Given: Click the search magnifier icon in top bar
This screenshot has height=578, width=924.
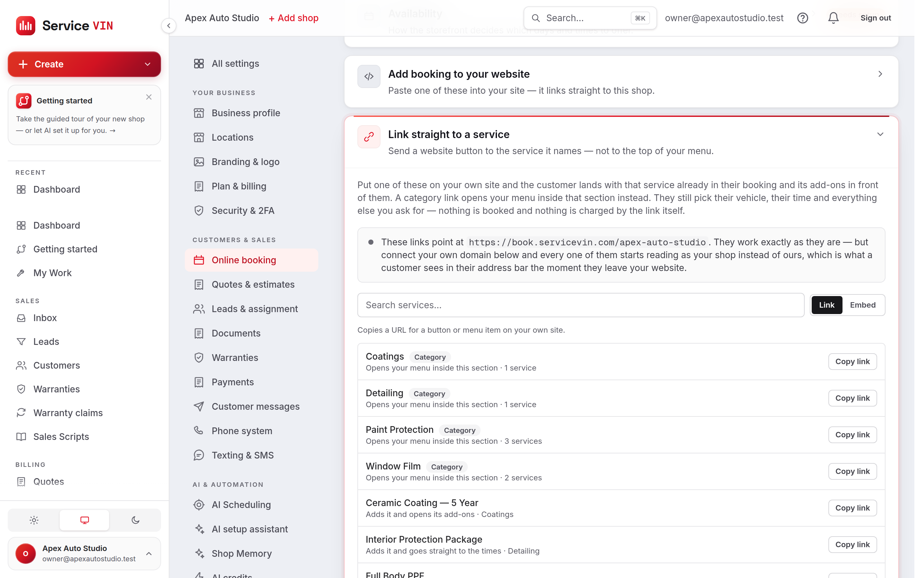Looking at the screenshot, I should pyautogui.click(x=536, y=18).
